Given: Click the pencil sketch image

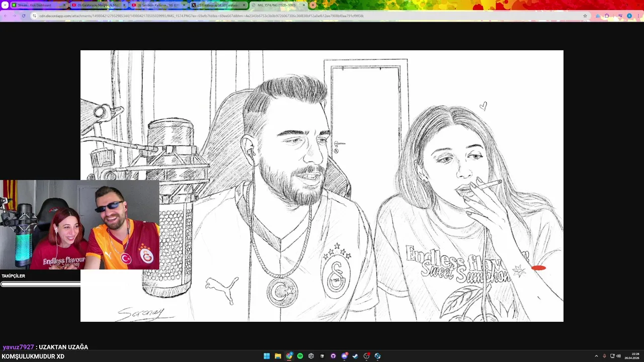Looking at the screenshot, I should point(322,186).
